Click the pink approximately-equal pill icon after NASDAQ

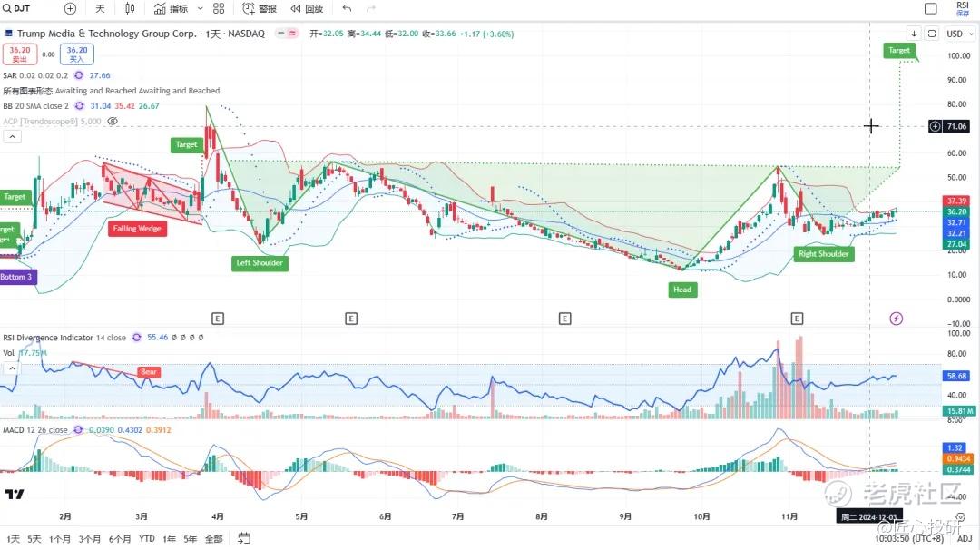pyautogui.click(x=292, y=33)
